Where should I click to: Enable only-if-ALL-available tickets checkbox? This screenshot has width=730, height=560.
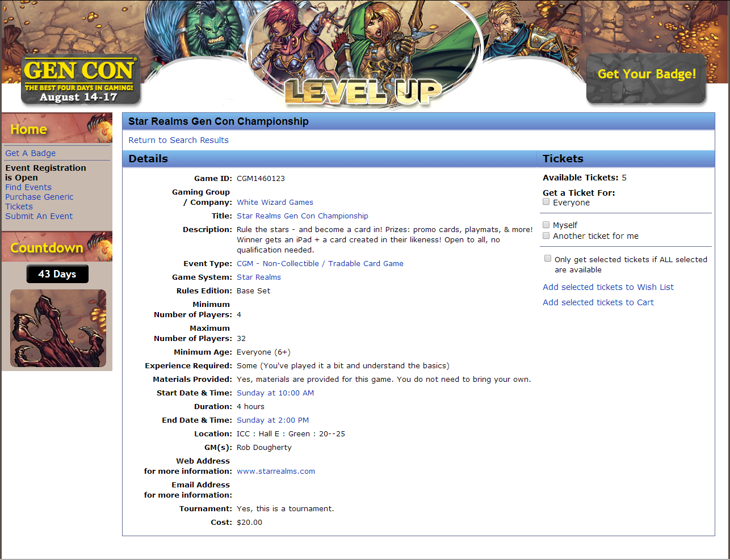[548, 259]
